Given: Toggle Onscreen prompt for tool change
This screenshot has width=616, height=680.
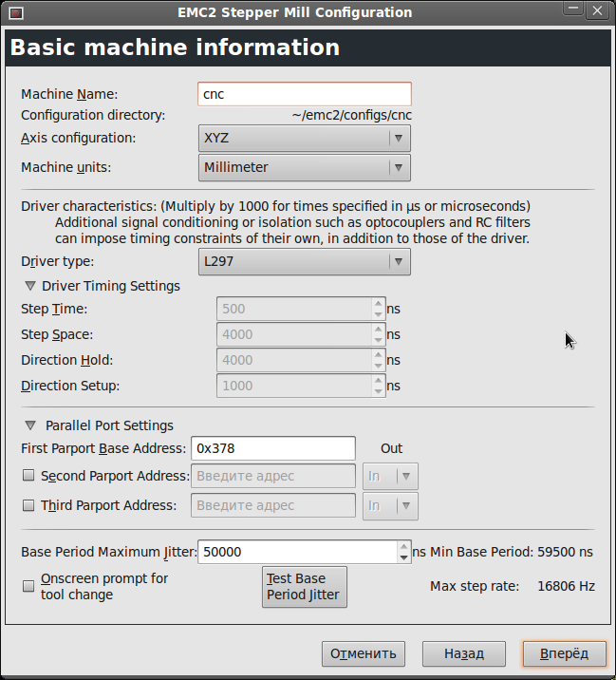Looking at the screenshot, I should 28,586.
